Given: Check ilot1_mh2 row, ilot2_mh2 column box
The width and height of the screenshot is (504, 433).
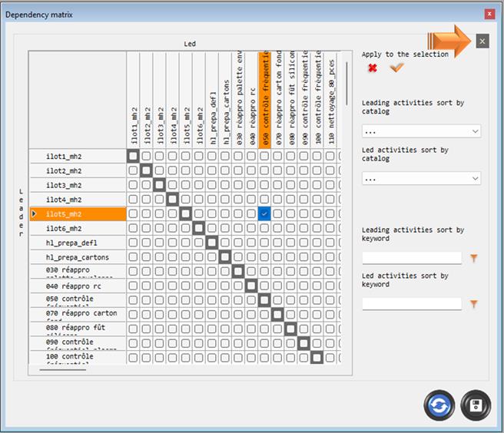Looking at the screenshot, I should [x=146, y=156].
